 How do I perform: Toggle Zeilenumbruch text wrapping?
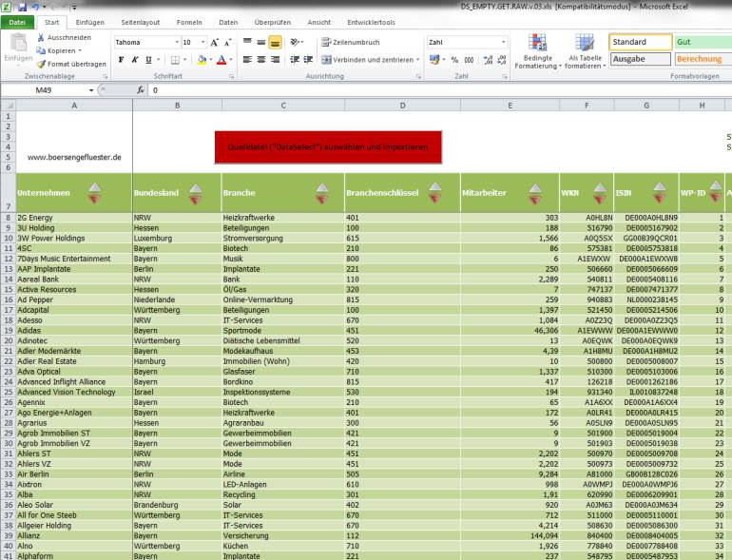click(x=350, y=43)
